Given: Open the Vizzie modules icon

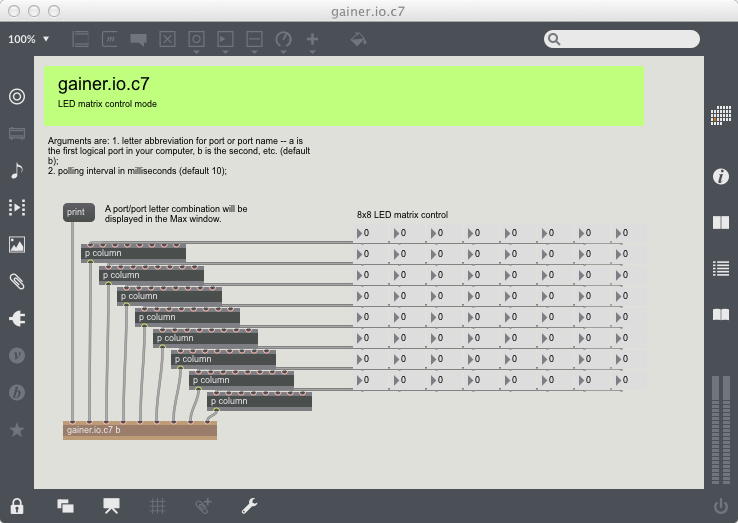Looking at the screenshot, I should click(17, 356).
